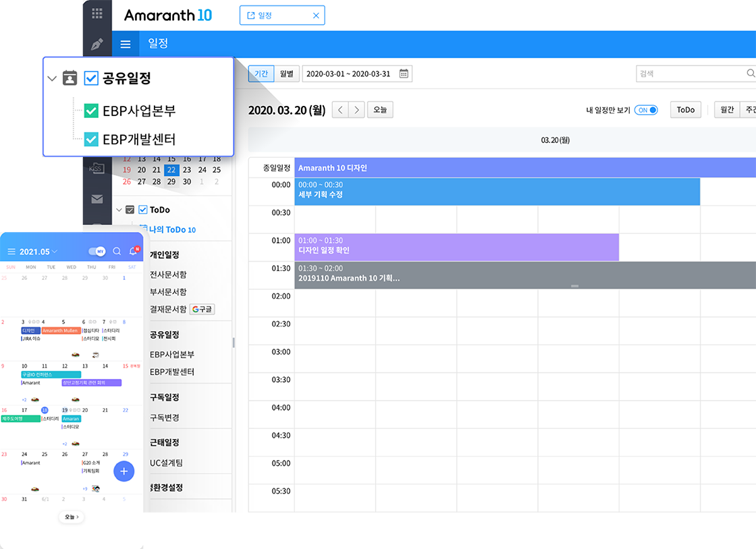Collapse the ToDo section chevron

[119, 210]
